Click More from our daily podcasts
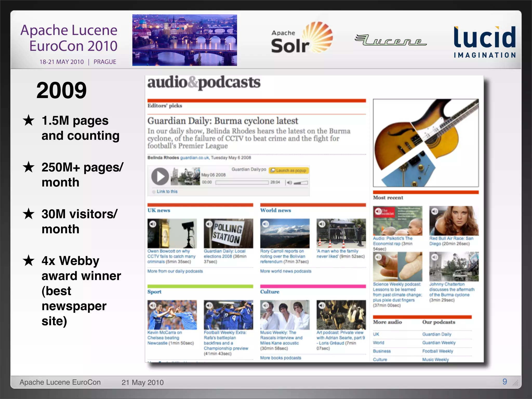 tap(175, 271)
